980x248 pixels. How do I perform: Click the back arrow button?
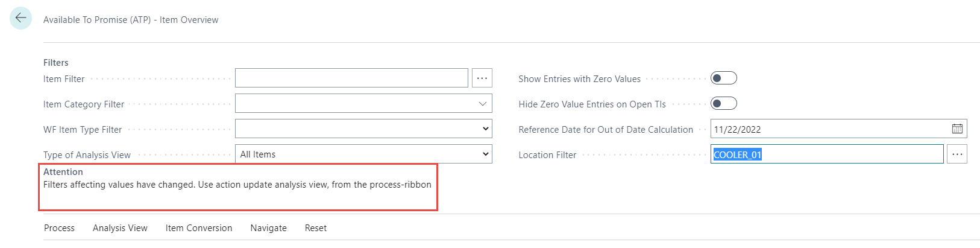(x=20, y=18)
